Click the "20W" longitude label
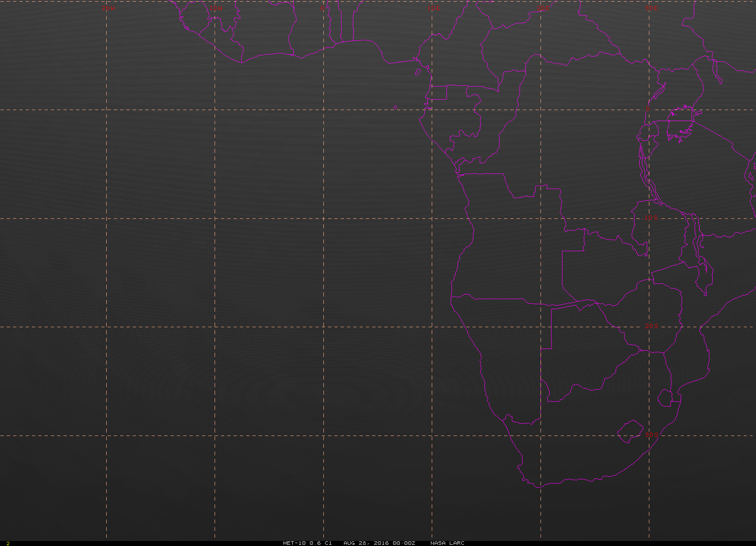756x546 pixels. click(x=108, y=8)
